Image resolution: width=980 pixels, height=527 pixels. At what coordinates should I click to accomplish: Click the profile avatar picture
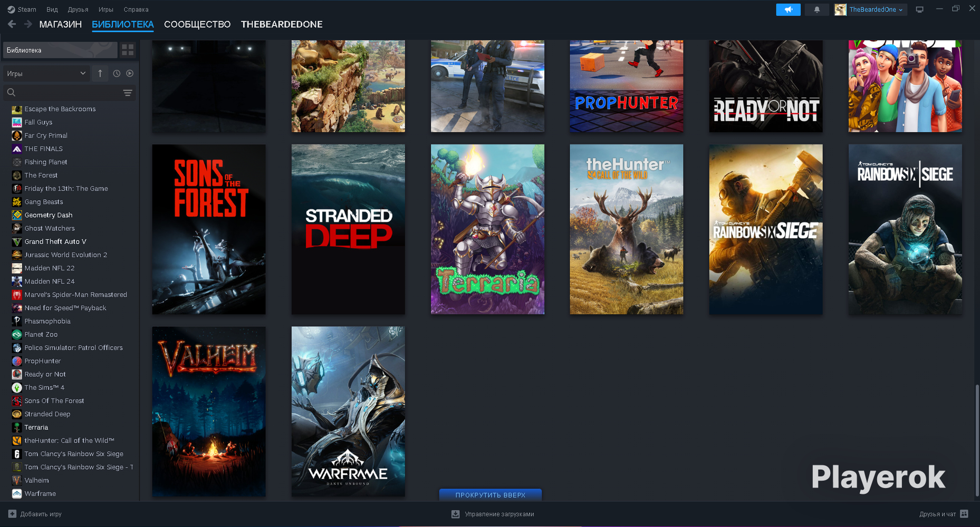[840, 9]
